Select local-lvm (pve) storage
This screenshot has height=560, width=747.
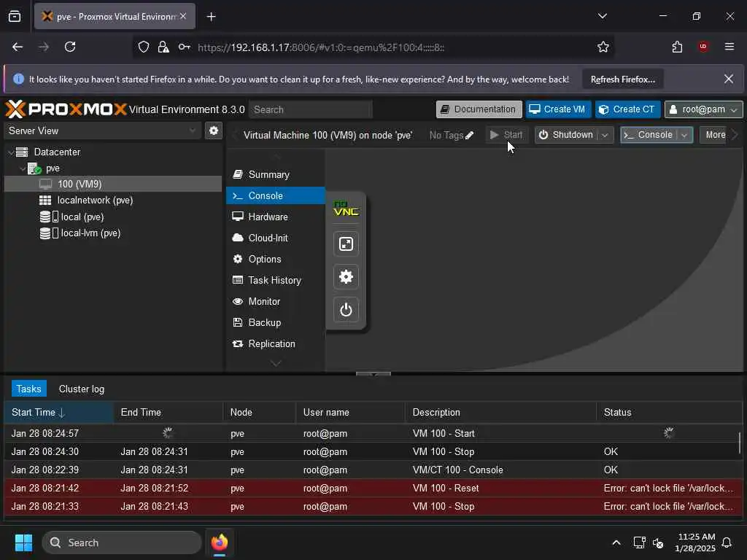113,233
